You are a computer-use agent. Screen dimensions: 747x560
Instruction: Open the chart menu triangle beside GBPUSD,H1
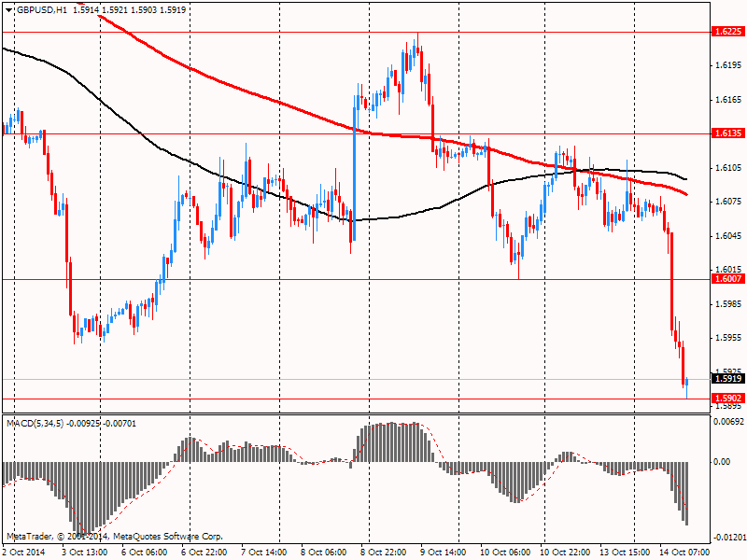[x=9, y=10]
